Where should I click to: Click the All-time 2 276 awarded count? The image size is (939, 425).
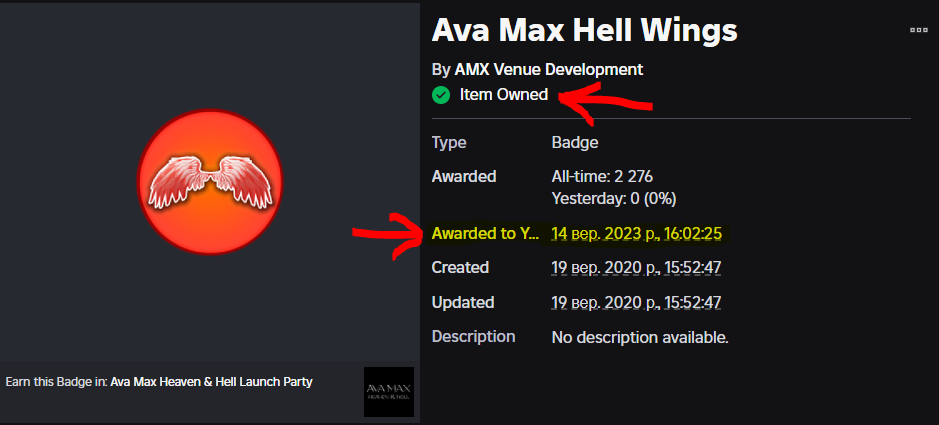coord(603,177)
